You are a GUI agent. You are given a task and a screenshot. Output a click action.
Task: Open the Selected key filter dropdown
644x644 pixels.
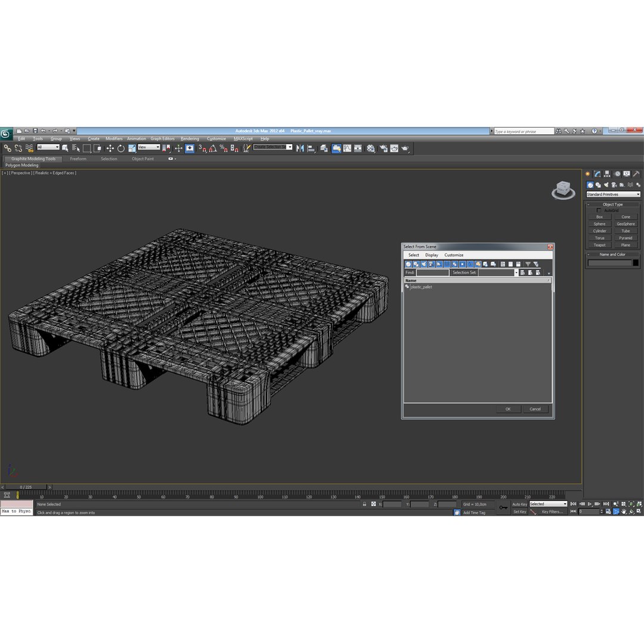pyautogui.click(x=549, y=504)
